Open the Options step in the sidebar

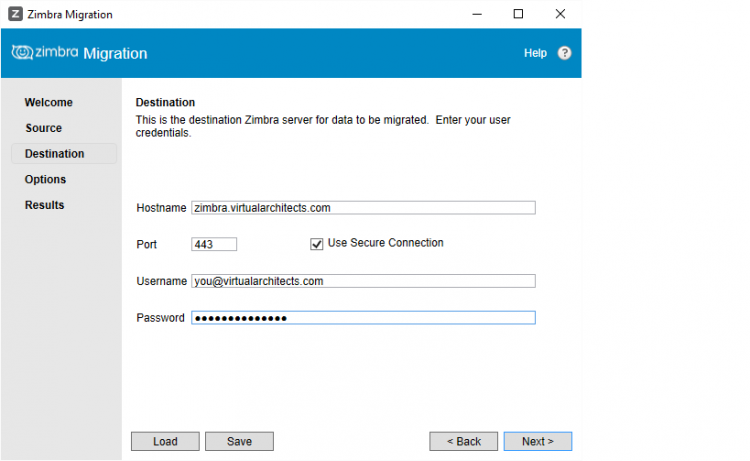[45, 179]
